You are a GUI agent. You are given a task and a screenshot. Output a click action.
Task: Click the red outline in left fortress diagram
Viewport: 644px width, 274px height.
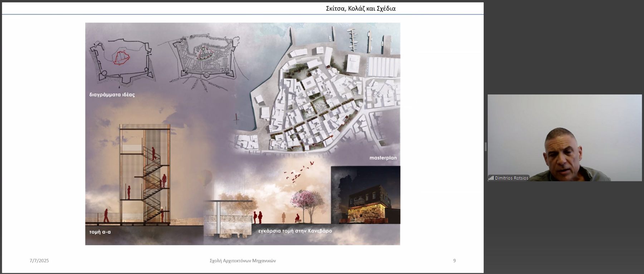121,57
